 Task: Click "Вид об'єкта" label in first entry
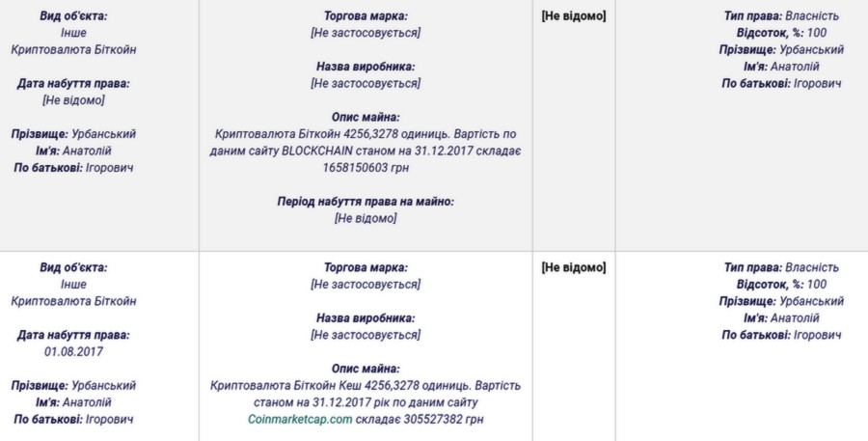[73, 16]
